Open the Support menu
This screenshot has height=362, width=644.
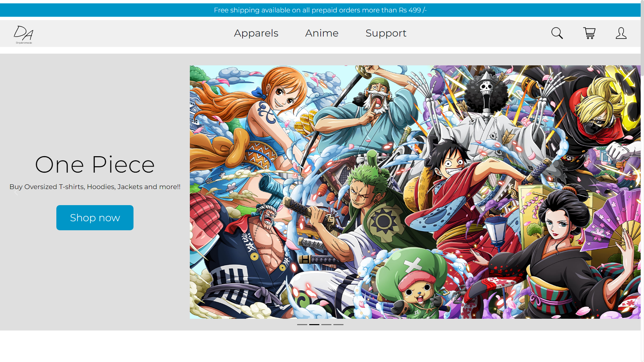386,33
